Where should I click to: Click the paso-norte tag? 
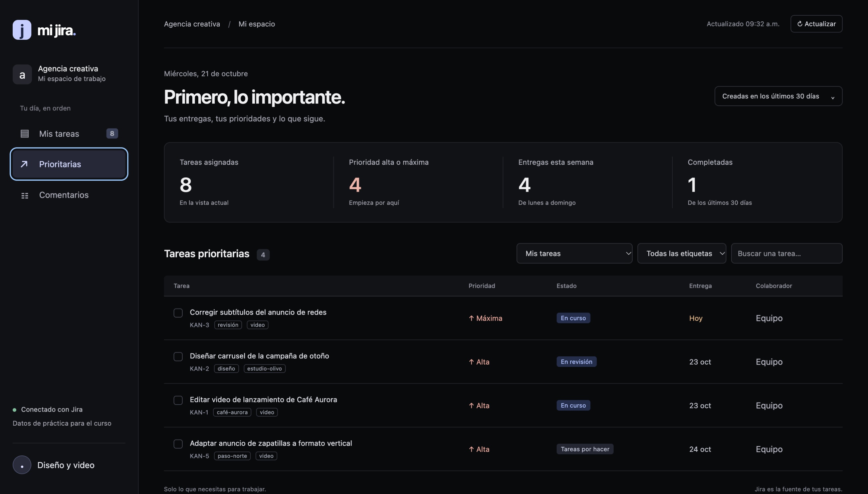[232, 456]
